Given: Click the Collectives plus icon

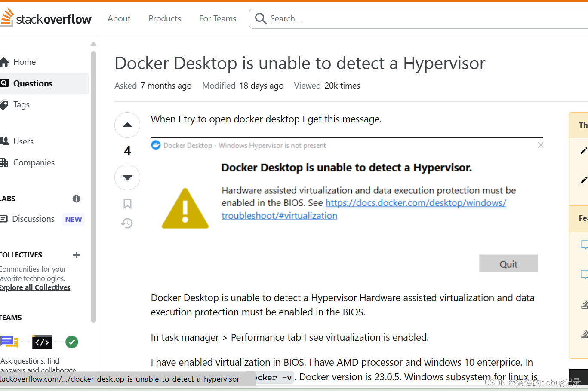Looking at the screenshot, I should (x=76, y=255).
